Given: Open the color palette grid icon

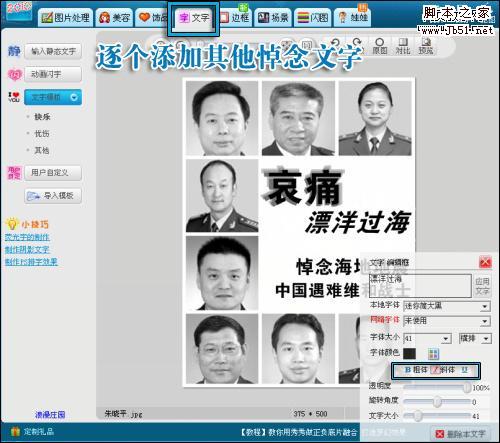Looking at the screenshot, I should point(433,354).
